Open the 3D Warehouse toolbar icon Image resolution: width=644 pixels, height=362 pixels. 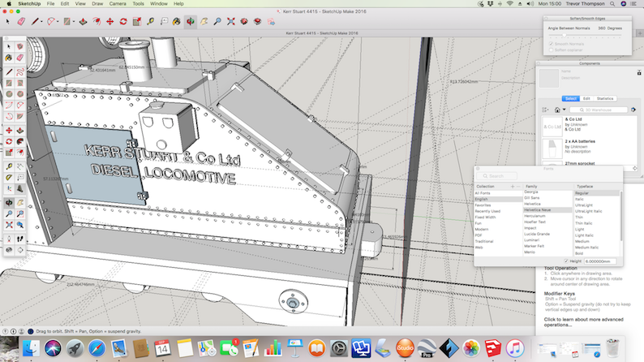pyautogui.click(x=244, y=21)
